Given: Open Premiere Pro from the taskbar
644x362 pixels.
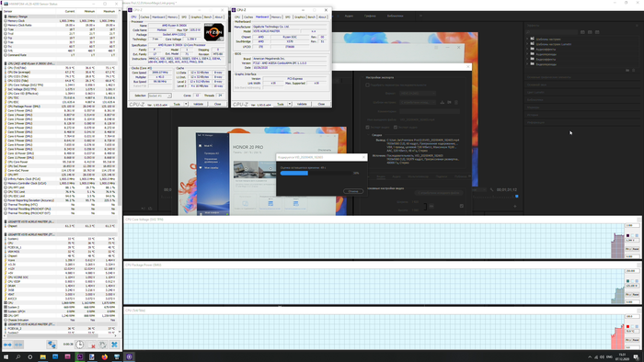Looking at the screenshot, I should [80, 357].
